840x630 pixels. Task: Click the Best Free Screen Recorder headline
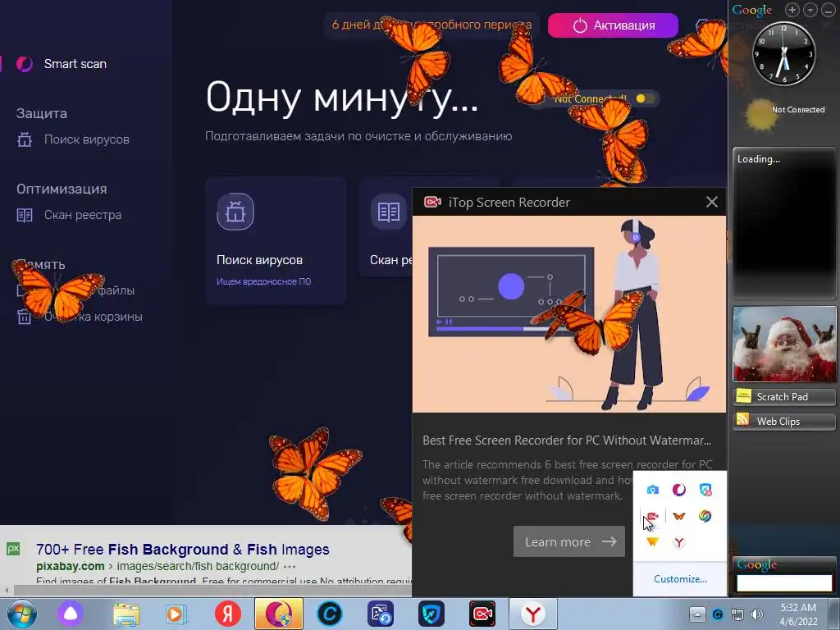tap(567, 441)
